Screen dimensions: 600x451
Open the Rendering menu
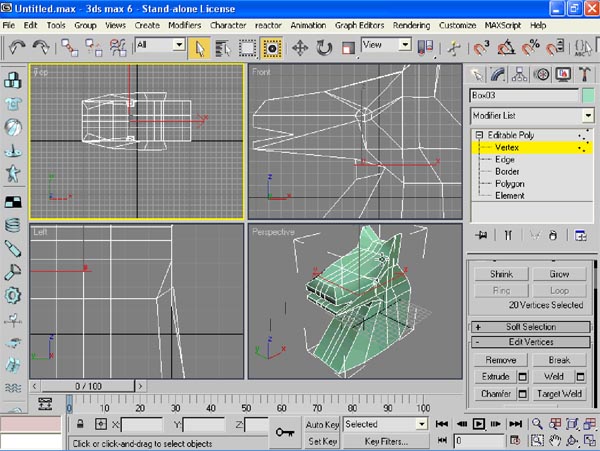pyautogui.click(x=409, y=24)
